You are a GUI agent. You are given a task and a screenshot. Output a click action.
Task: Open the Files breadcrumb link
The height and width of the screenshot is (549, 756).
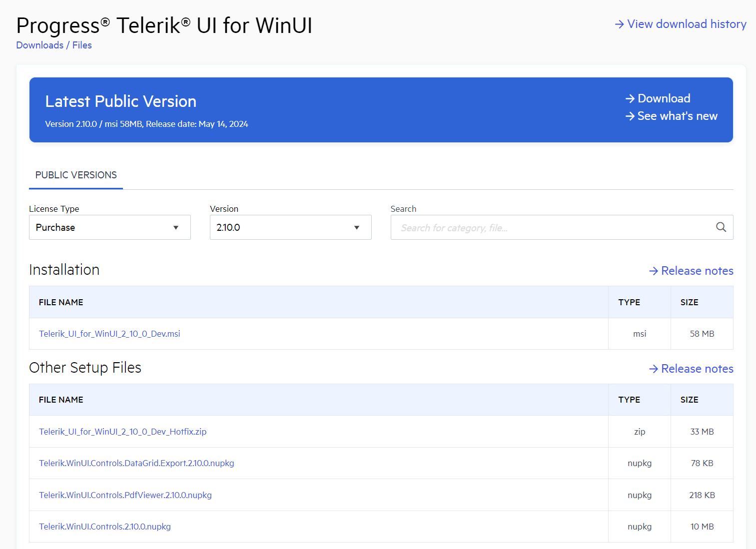(82, 45)
